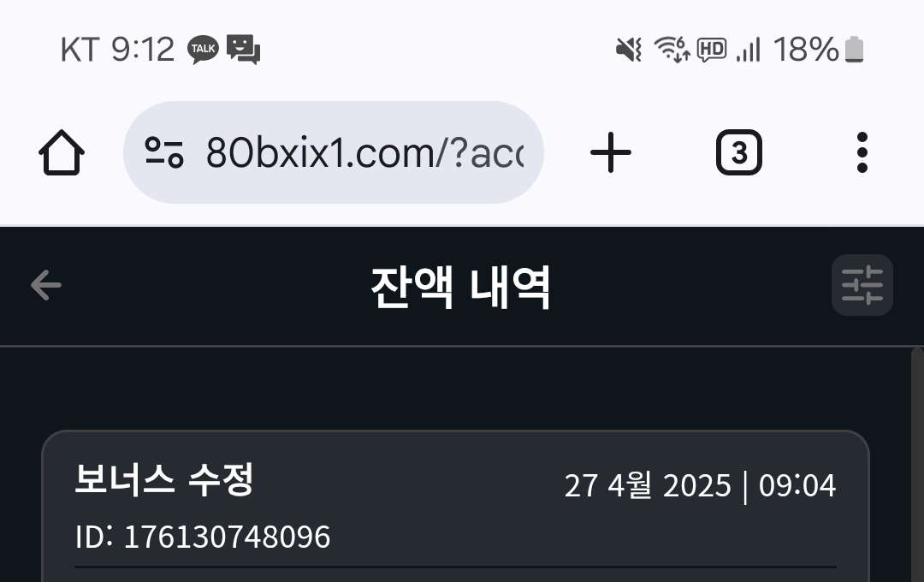
Task: Open the balance history filter settings
Action: click(862, 285)
